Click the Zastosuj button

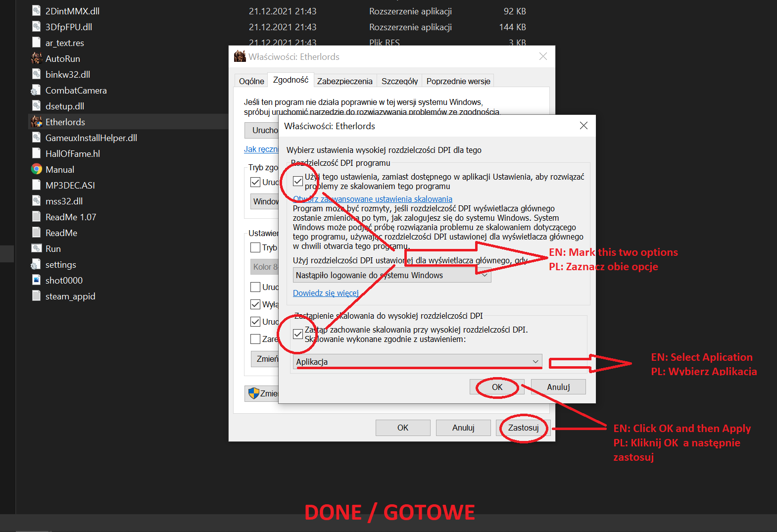[x=523, y=428]
